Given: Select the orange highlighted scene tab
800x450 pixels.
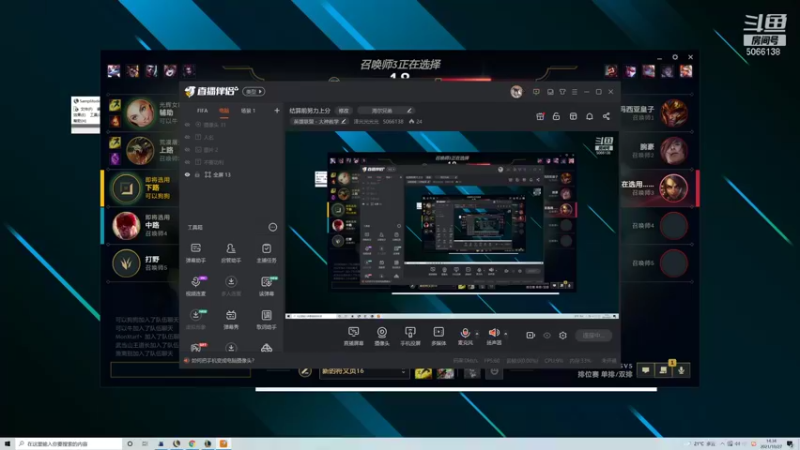Looking at the screenshot, I should [224, 110].
